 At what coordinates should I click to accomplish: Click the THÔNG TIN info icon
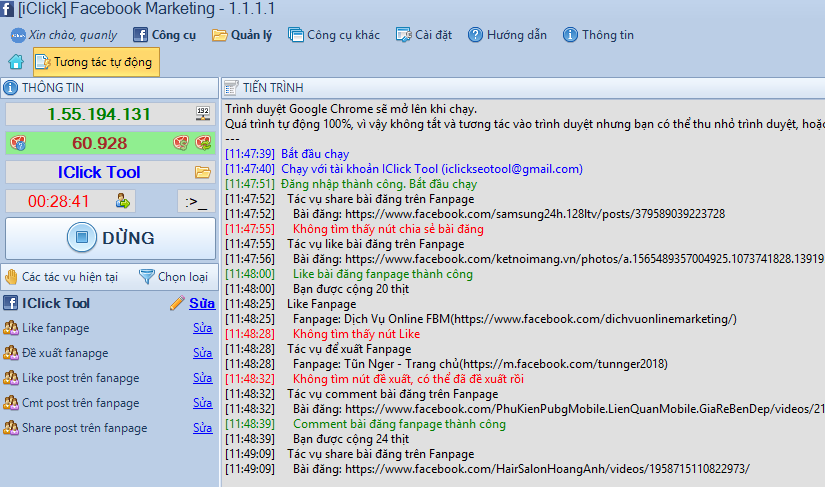10,88
